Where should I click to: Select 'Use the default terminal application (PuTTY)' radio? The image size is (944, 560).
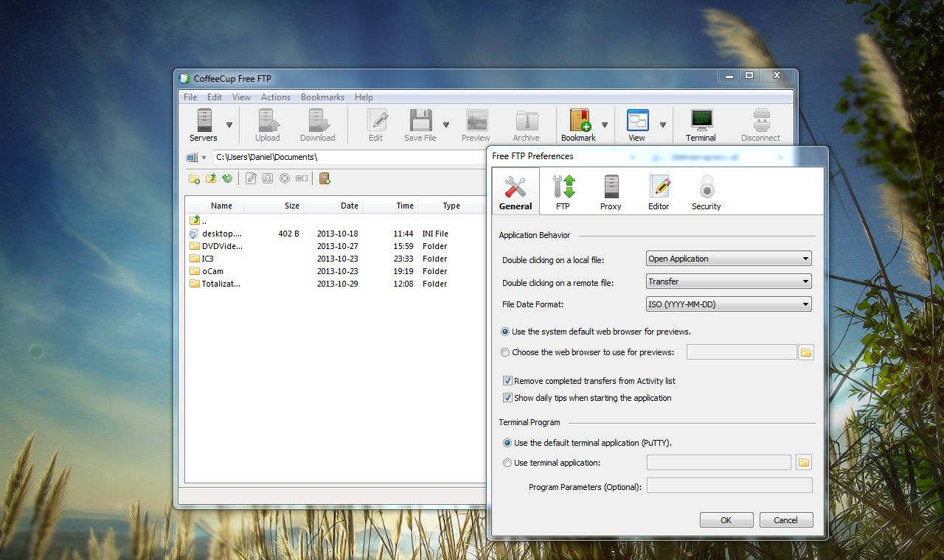(507, 443)
